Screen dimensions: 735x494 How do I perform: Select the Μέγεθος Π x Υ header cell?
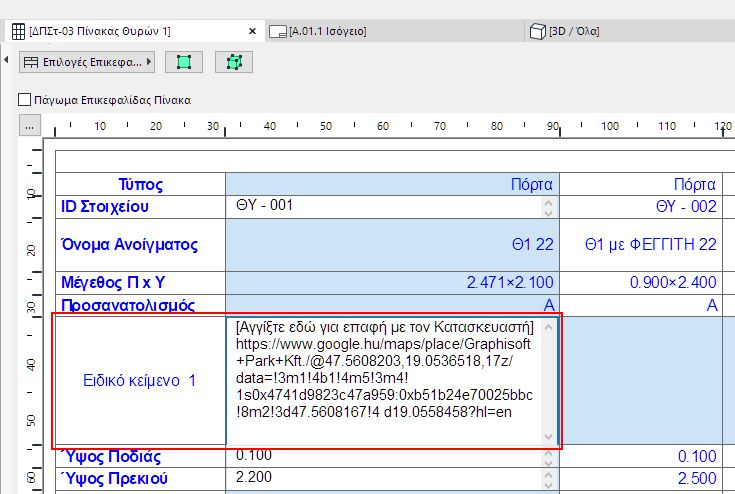click(x=141, y=283)
